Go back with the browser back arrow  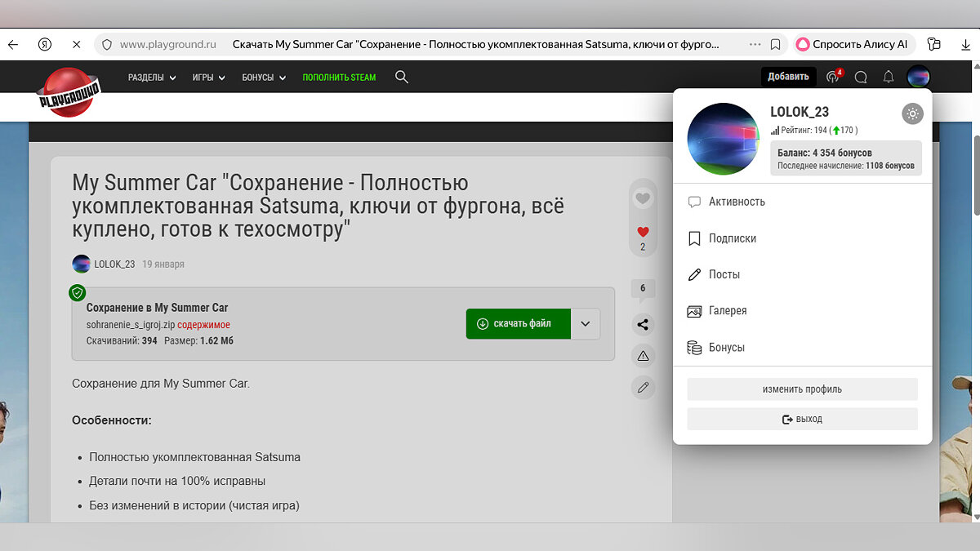(12, 44)
